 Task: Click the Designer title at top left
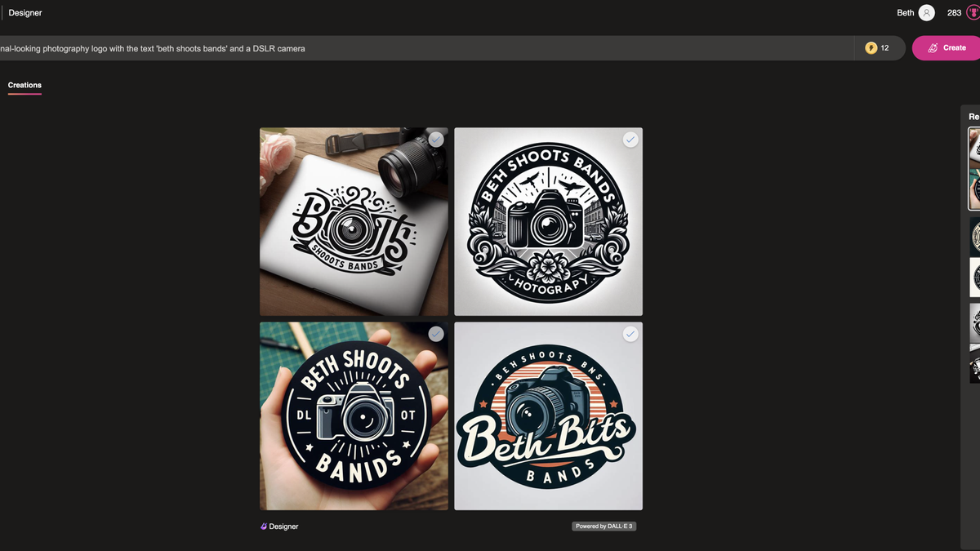25,13
